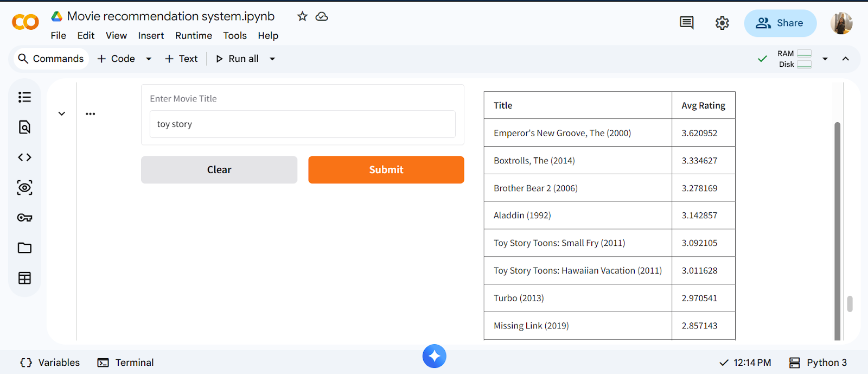The width and height of the screenshot is (868, 374).
Task: Star the notebook
Action: pyautogui.click(x=302, y=16)
